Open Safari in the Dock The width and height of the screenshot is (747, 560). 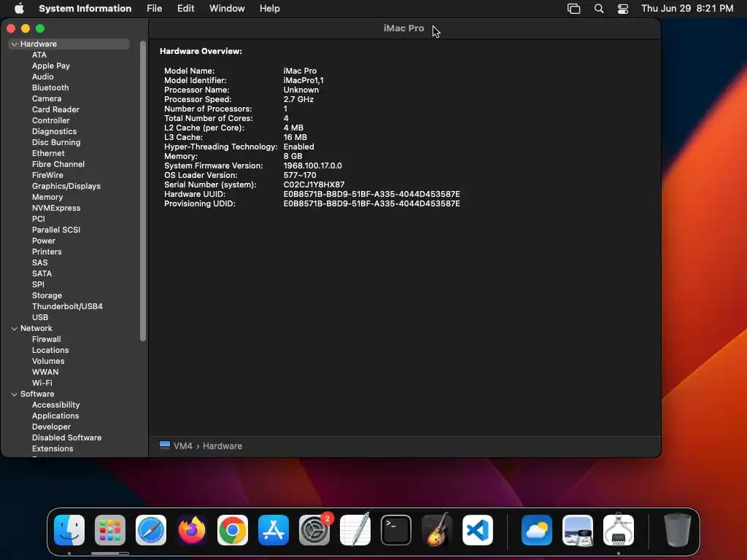click(x=151, y=530)
